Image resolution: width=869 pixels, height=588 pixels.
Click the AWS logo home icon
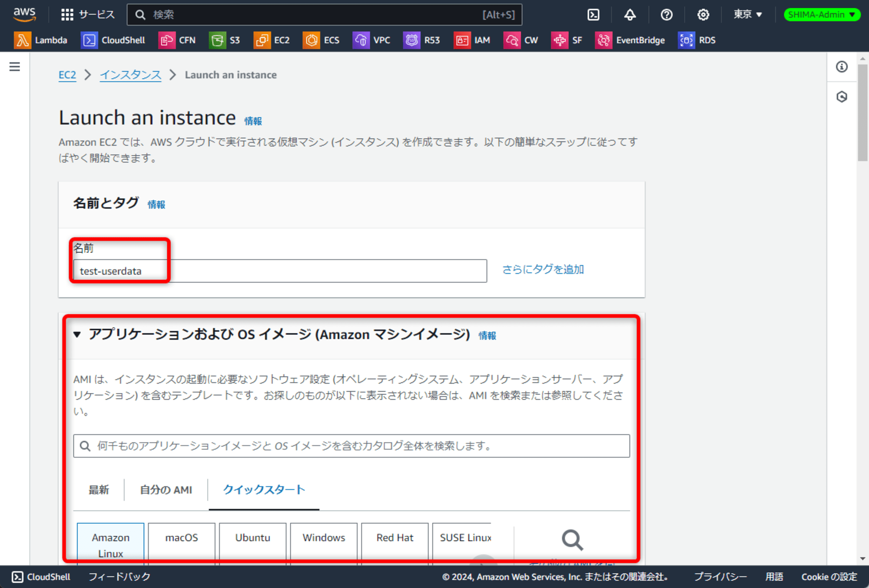[x=24, y=14]
